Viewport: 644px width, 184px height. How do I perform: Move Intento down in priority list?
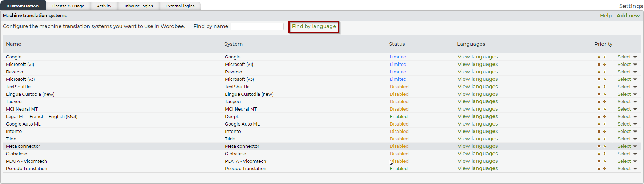pyautogui.click(x=605, y=132)
